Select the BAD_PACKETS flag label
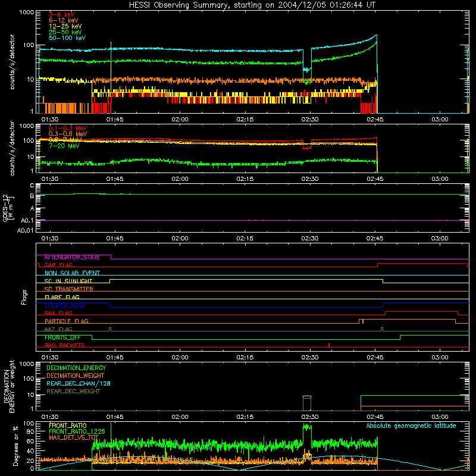The image size is (476, 476). 64,346
